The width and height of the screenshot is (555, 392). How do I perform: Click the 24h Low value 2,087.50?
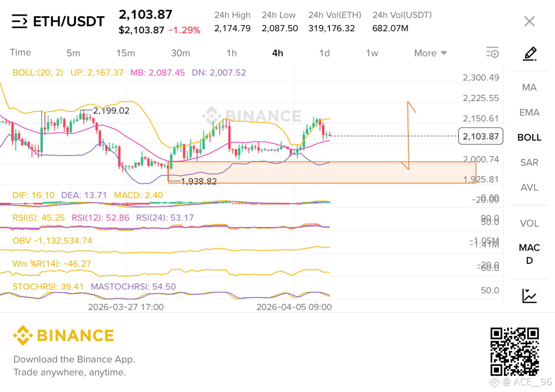click(x=280, y=28)
